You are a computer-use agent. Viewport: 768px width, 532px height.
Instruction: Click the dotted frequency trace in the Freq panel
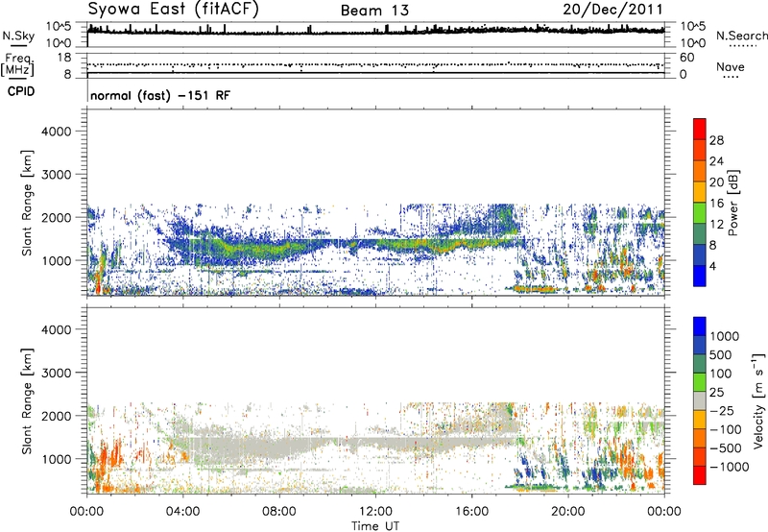pos(375,64)
